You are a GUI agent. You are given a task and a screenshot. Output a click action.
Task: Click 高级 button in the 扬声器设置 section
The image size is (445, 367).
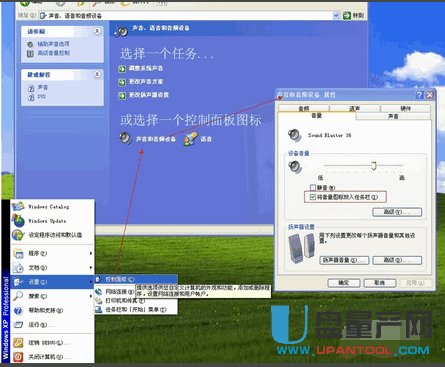coord(397,260)
